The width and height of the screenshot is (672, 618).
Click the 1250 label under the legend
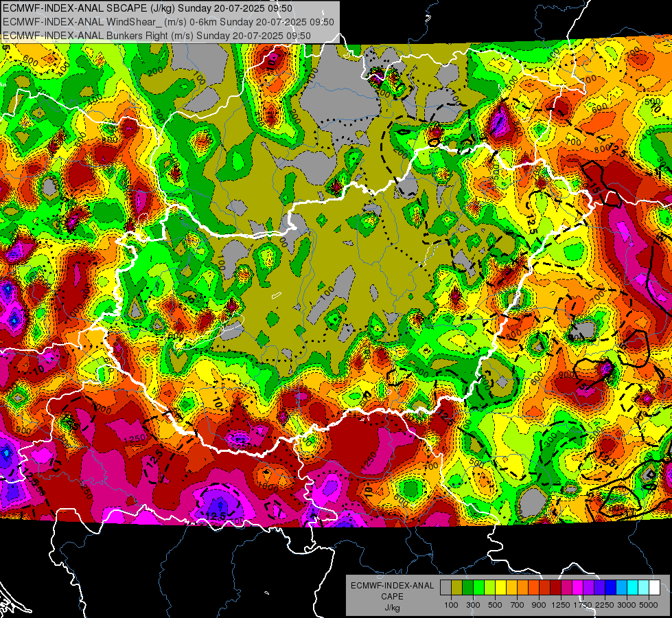[x=561, y=606]
